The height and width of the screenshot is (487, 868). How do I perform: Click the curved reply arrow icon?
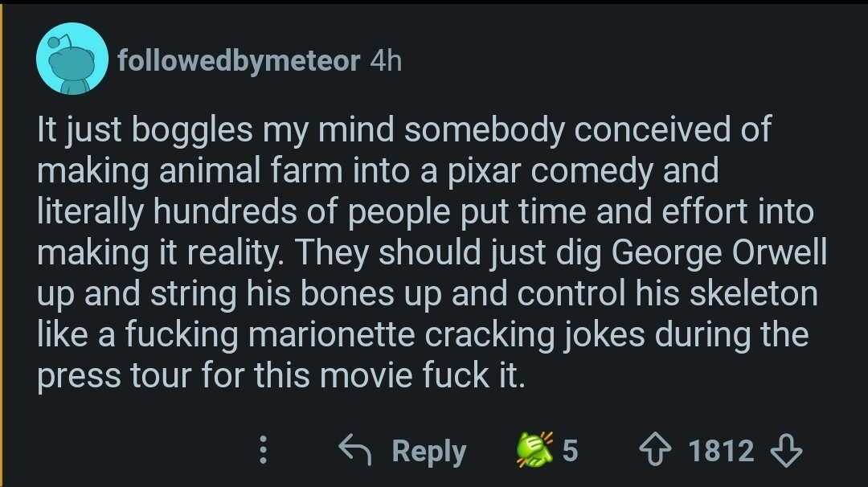click(x=356, y=451)
